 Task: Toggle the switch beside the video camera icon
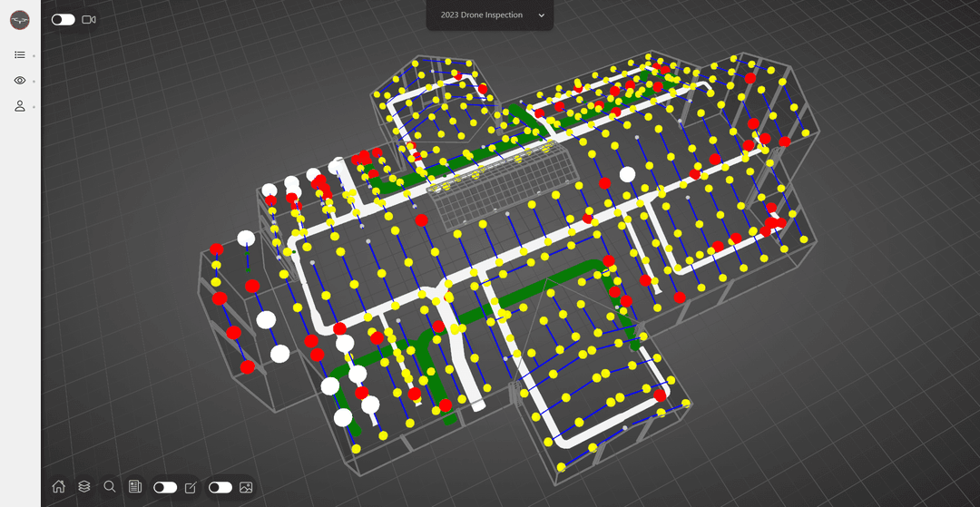[x=63, y=19]
